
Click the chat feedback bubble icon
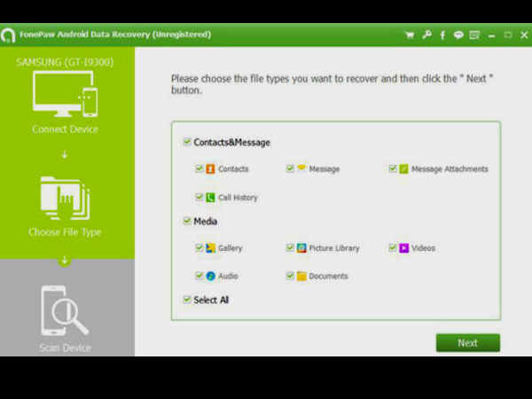(x=458, y=35)
